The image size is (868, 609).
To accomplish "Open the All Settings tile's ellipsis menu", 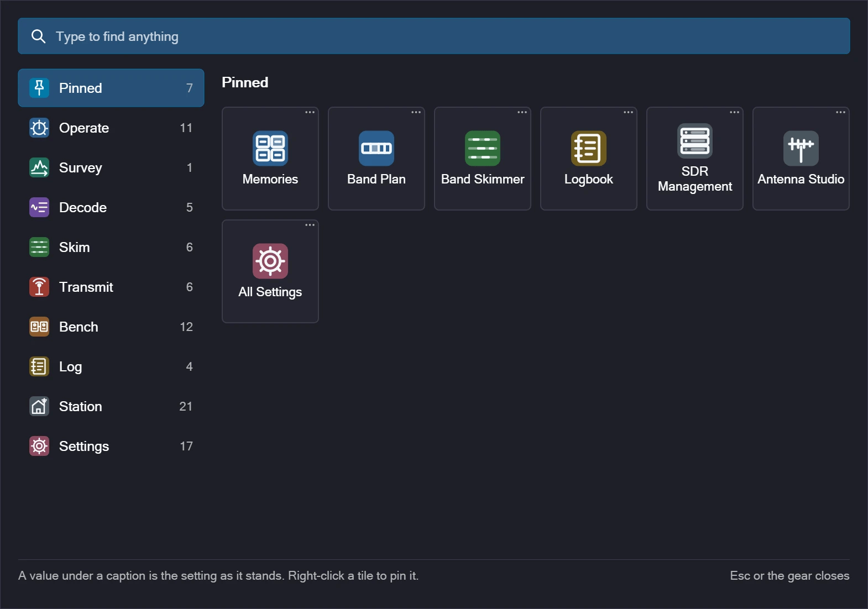I will (x=310, y=225).
